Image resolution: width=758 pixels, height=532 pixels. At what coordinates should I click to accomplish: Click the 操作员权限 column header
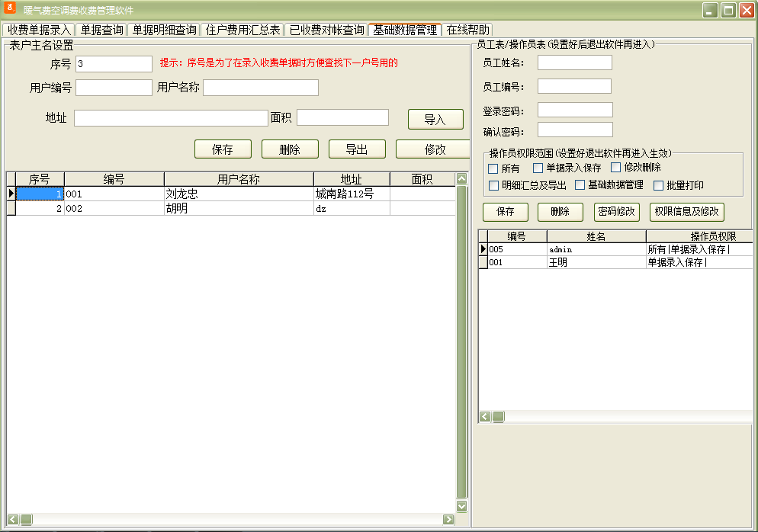(699, 236)
